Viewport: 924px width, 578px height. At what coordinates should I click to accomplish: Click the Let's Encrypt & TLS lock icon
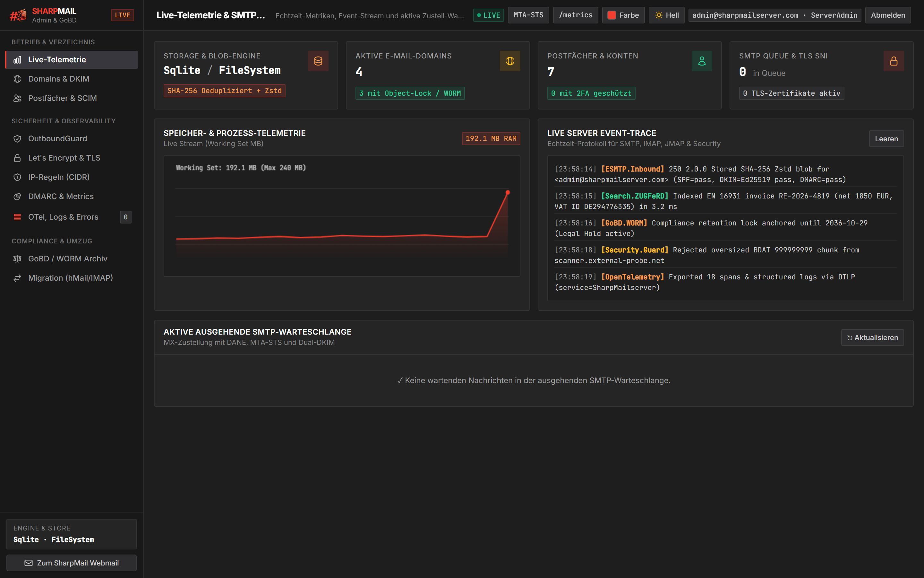[x=17, y=158]
